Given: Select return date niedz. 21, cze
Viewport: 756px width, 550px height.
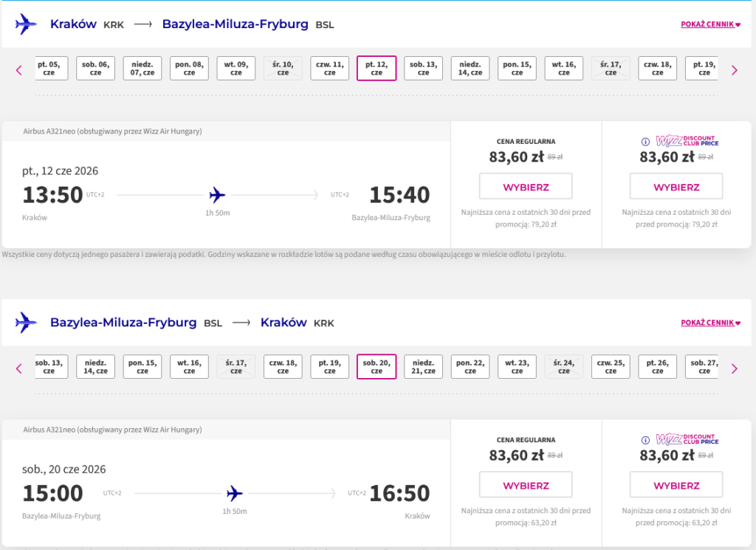Looking at the screenshot, I should point(423,366).
